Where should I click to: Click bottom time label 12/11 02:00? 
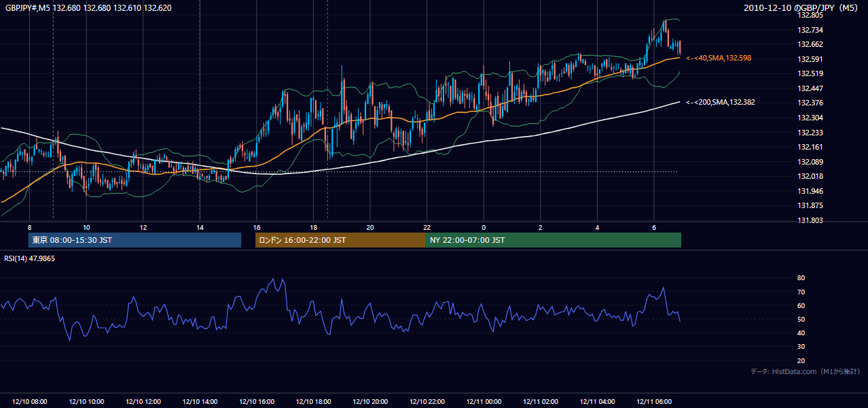541,402
